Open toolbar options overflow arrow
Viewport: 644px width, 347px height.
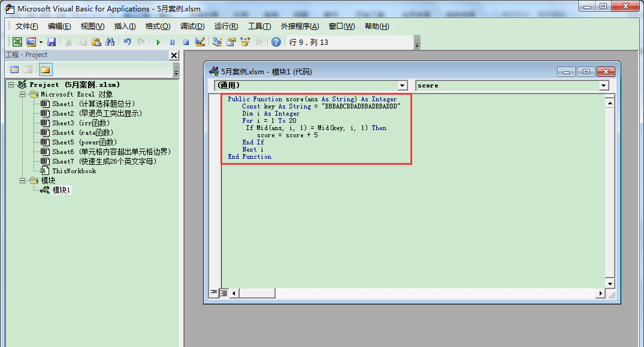pyautogui.click(x=417, y=43)
